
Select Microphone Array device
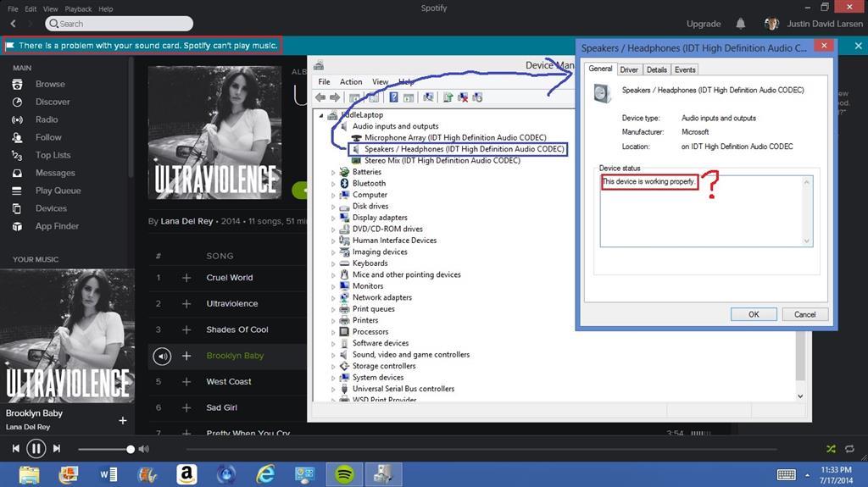(455, 138)
